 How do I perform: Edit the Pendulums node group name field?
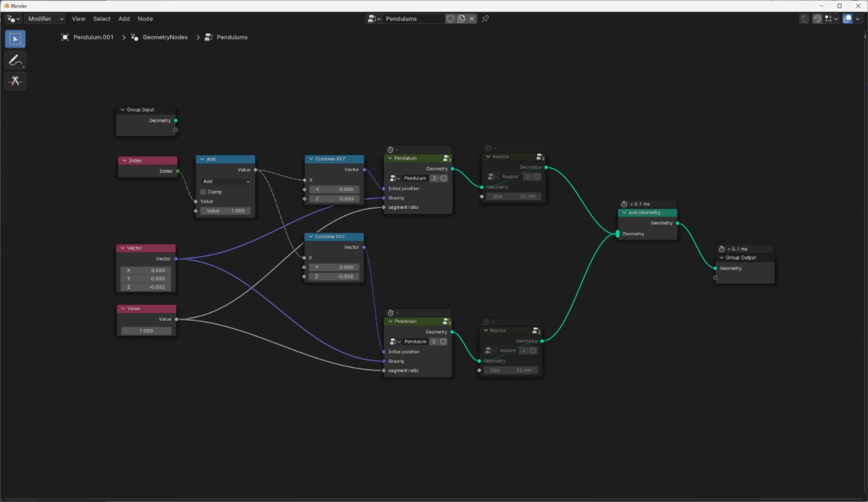click(414, 19)
